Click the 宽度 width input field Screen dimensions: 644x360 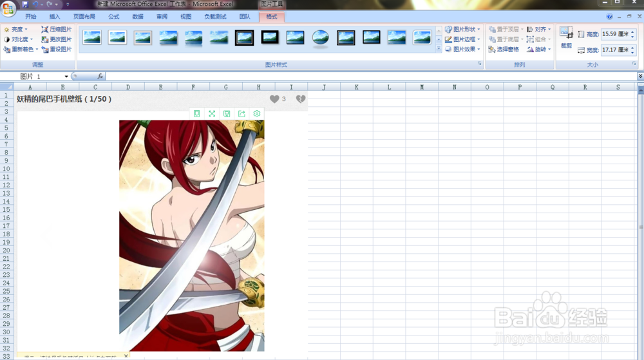coord(615,50)
